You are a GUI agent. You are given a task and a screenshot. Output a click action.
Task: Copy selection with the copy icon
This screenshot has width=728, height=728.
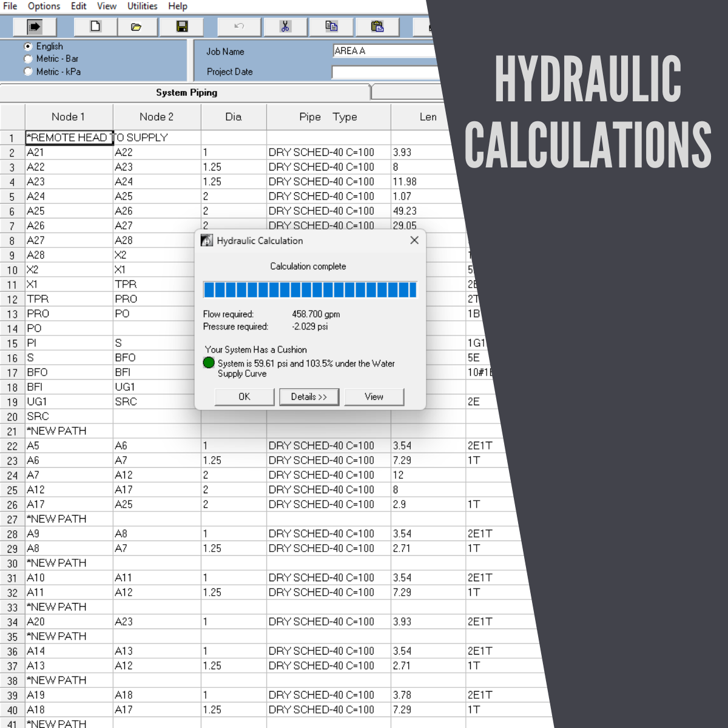[331, 27]
